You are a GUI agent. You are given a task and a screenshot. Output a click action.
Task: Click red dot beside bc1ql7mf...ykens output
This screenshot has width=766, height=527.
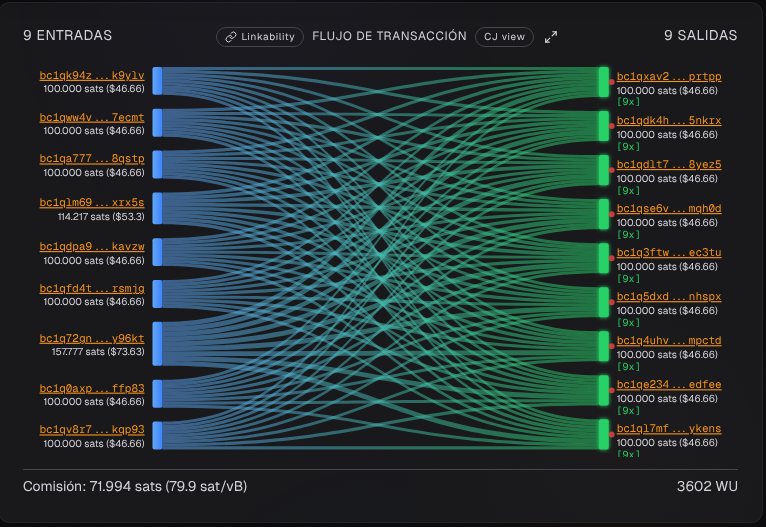click(x=612, y=434)
